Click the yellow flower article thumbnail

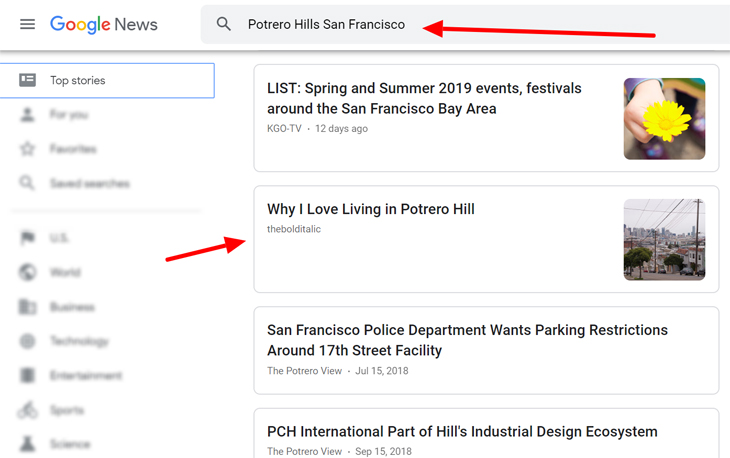[x=664, y=119]
